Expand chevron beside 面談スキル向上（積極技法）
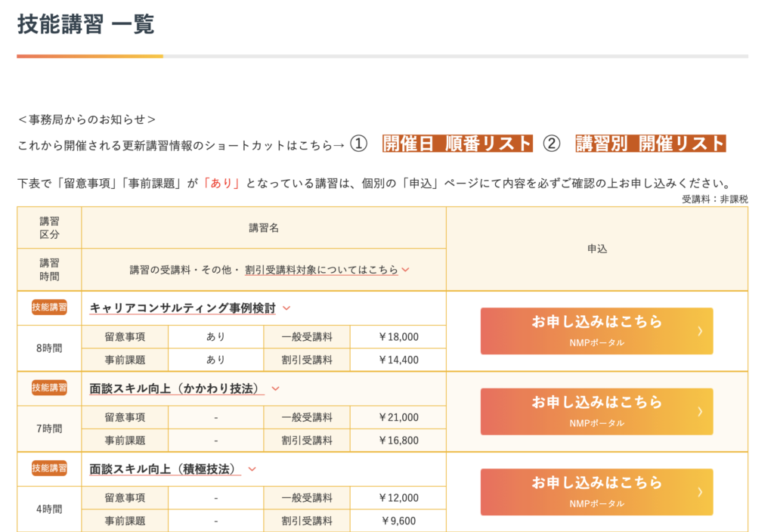Viewport: 774px width, 532px height. tap(252, 469)
